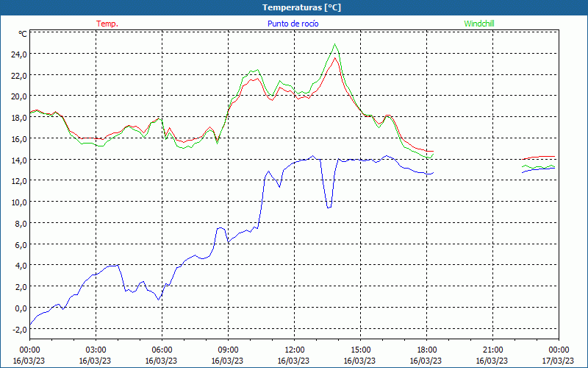This screenshot has width=588, height=368.
Task: Click the 0,0 y-axis value
Action: (21, 308)
